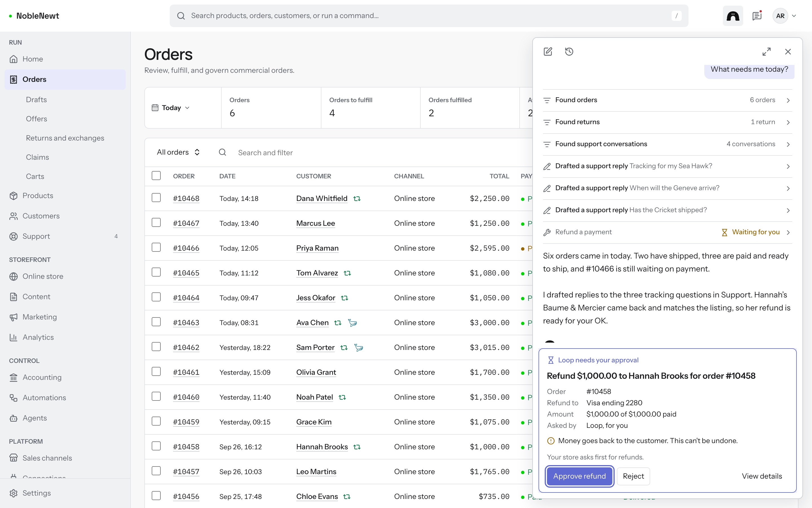Open the account menu chevron

(x=794, y=16)
